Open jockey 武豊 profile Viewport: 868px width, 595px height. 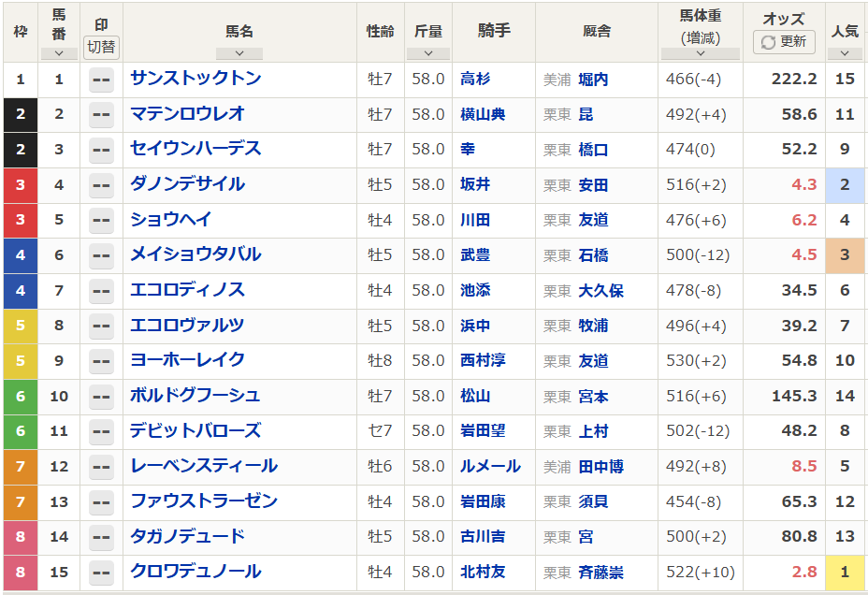click(x=475, y=255)
